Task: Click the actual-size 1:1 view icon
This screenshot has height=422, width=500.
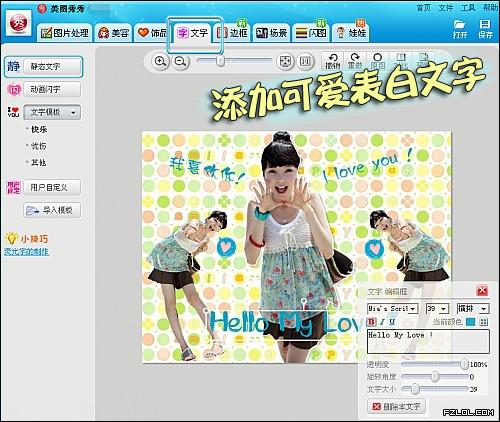Action: pos(305,62)
